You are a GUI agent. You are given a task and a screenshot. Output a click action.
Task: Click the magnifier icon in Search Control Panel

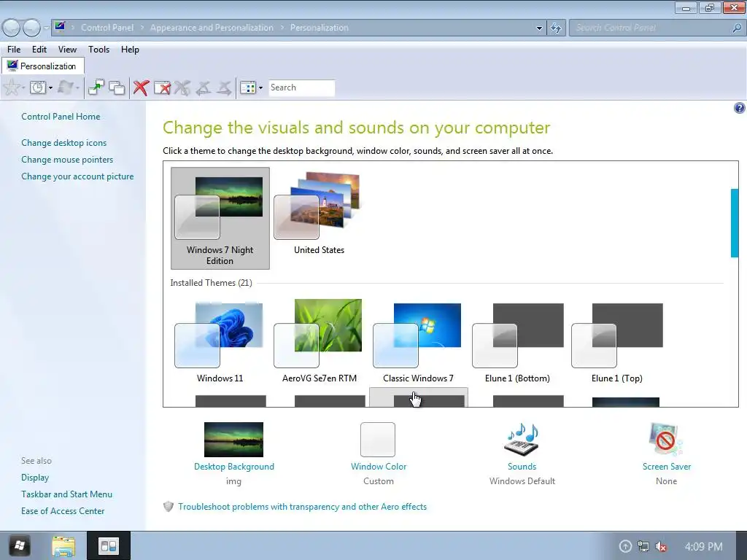point(737,28)
